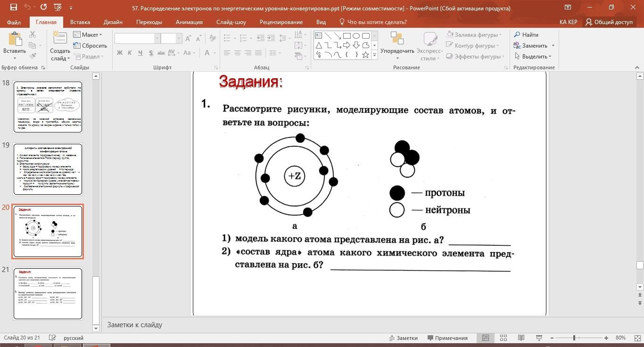The image size is (644, 347).
Task: Start slideshow icon in status bar
Action: click(539, 338)
